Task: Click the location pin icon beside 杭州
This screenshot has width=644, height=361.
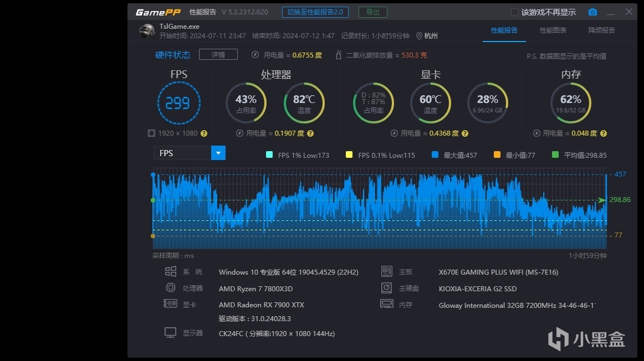Action: pyautogui.click(x=419, y=36)
